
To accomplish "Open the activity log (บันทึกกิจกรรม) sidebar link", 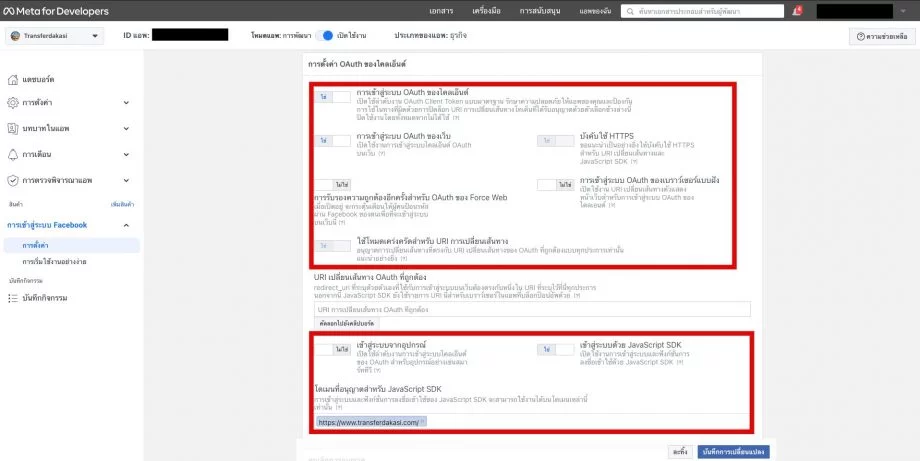I will tap(45, 298).
